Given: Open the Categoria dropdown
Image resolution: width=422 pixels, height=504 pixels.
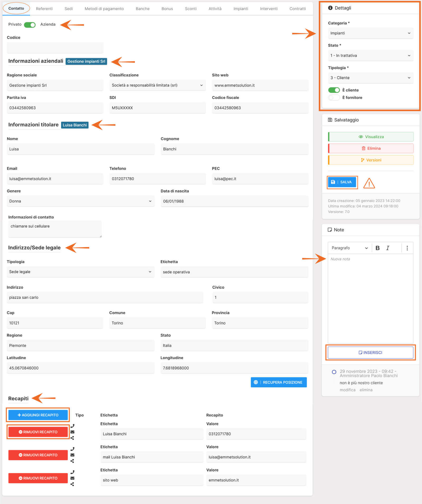Looking at the screenshot, I should (370, 33).
